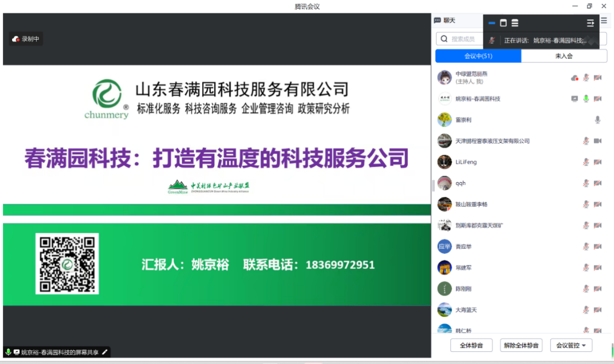Click the 应举 blue avatar

(445, 247)
